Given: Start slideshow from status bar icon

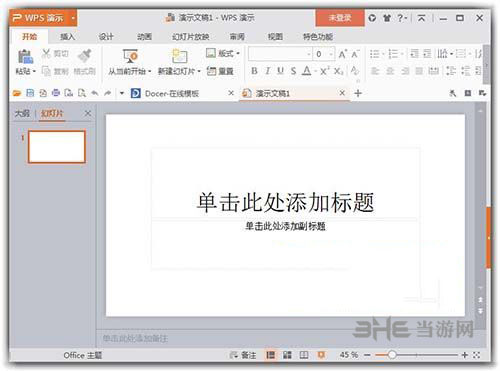Looking at the screenshot, I should tap(321, 355).
